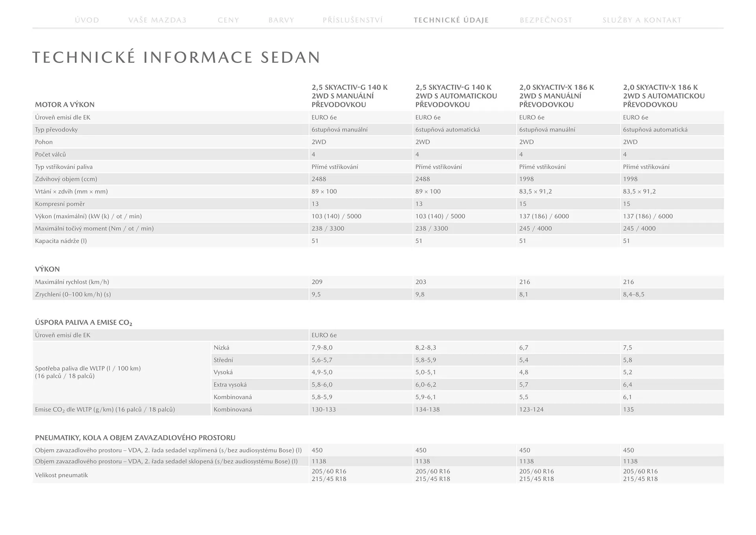Select the PŘÍSLUŠENSTVÍ tab

tap(352, 20)
